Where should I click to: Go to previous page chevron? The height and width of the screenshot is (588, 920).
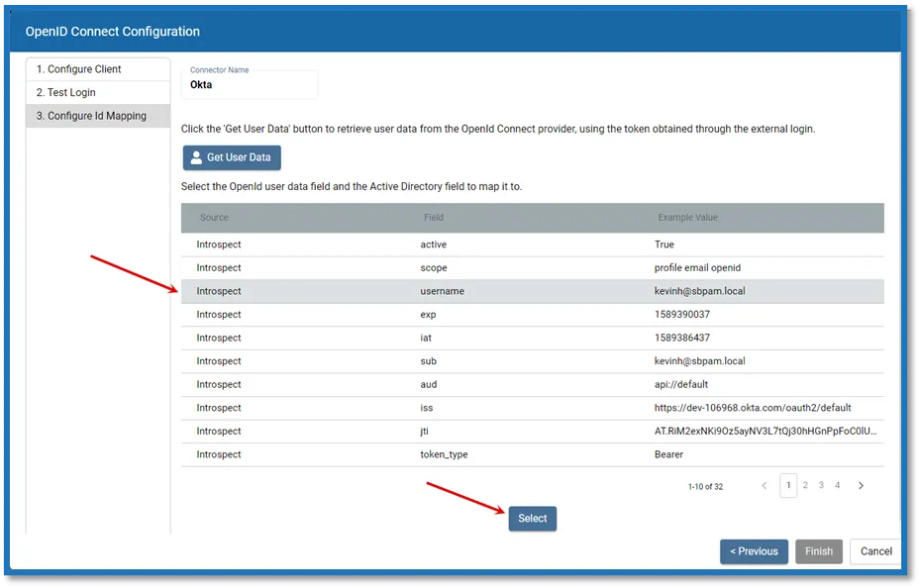click(764, 485)
